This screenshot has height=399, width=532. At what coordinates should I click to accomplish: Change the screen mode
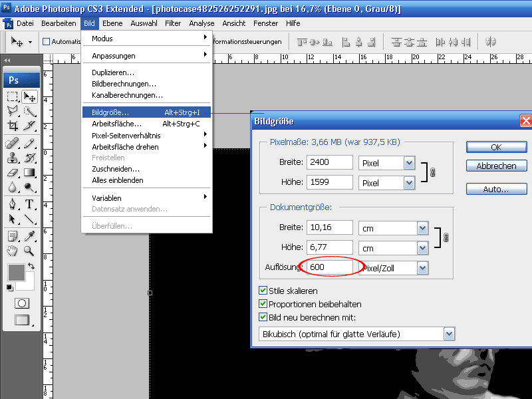point(23,320)
